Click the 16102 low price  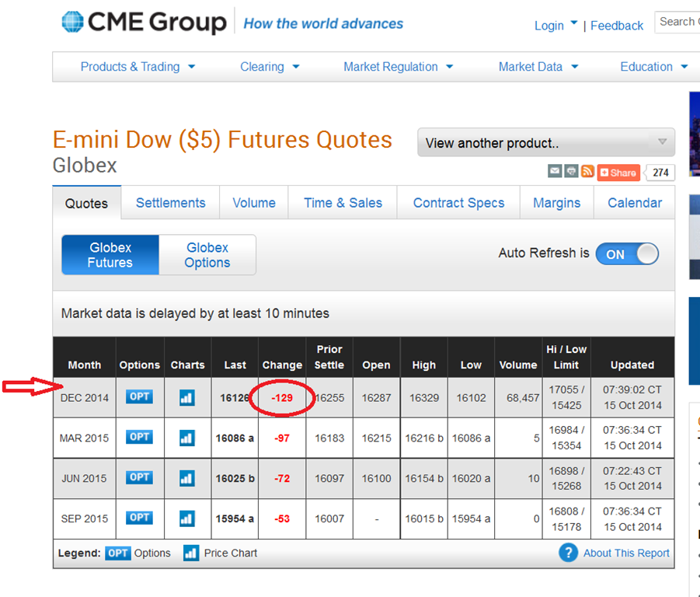[471, 398]
